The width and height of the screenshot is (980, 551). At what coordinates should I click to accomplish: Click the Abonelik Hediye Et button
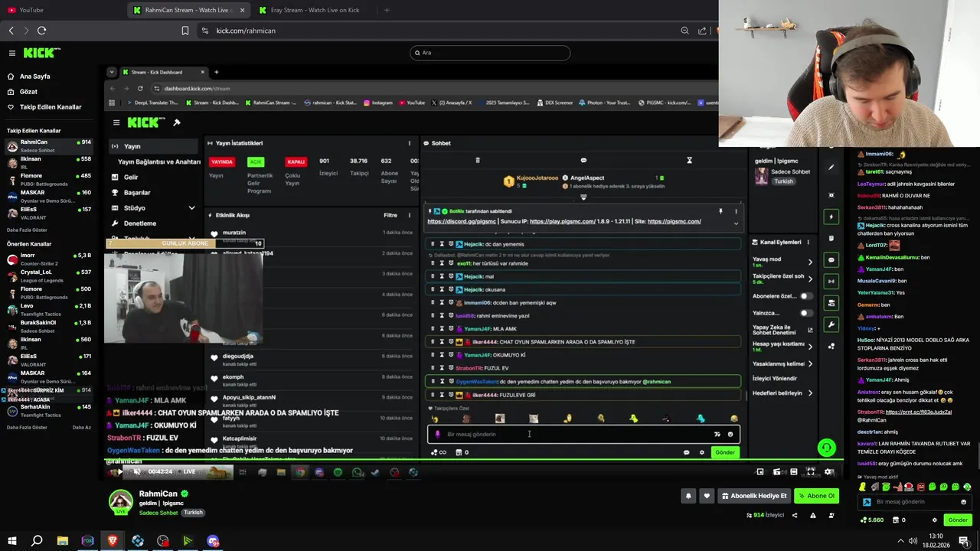point(754,496)
